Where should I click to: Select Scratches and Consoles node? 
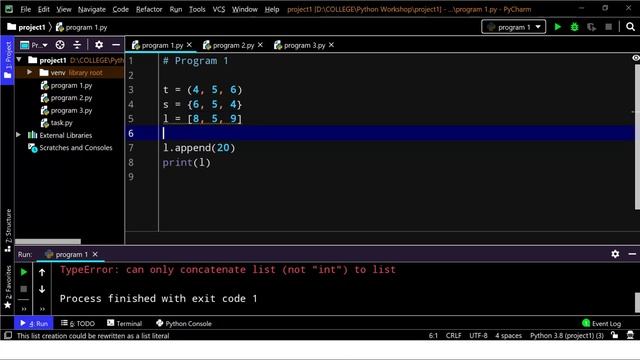tap(76, 147)
